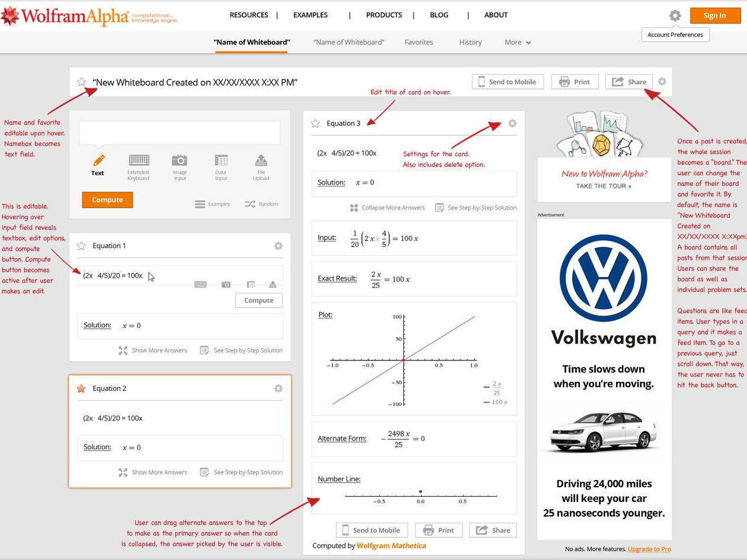The image size is (747, 560).
Task: Open BLOG menu item
Action: (439, 15)
